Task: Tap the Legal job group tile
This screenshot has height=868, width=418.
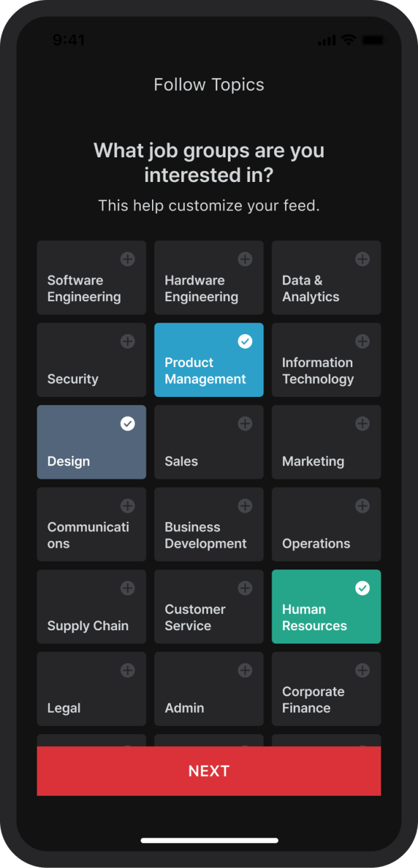Action: pos(91,689)
